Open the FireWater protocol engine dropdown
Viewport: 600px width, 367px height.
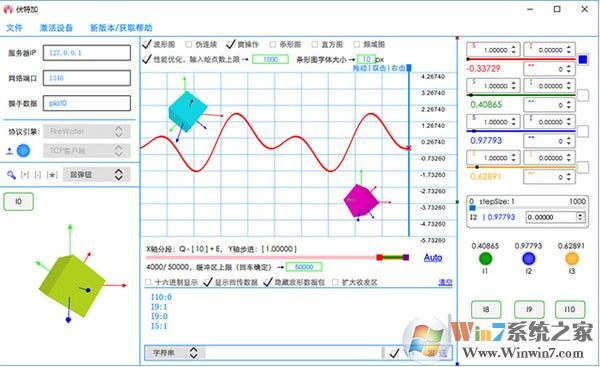[87, 131]
